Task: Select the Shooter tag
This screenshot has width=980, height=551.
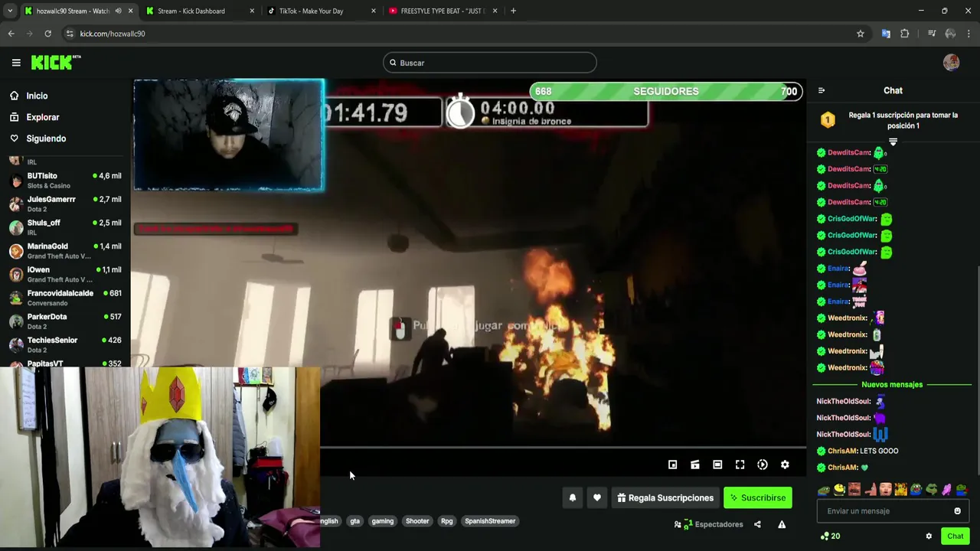Action: click(417, 521)
